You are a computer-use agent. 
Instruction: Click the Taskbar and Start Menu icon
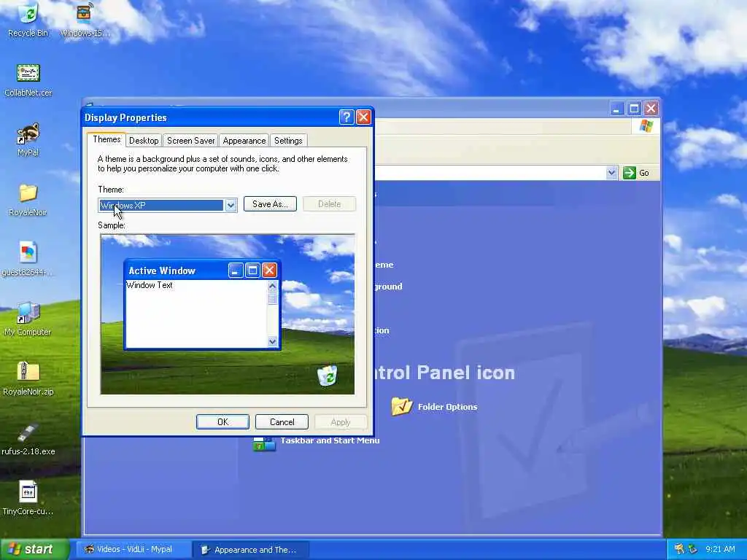(x=264, y=444)
